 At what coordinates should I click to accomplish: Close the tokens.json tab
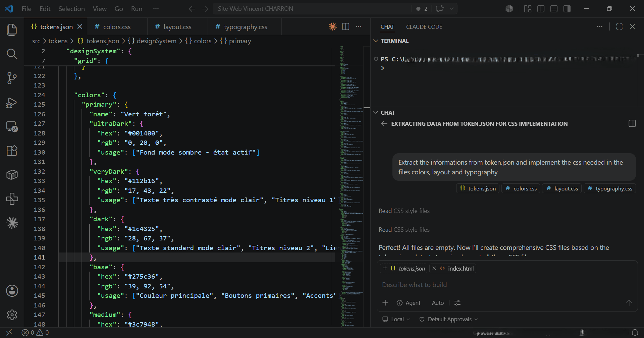(x=80, y=26)
